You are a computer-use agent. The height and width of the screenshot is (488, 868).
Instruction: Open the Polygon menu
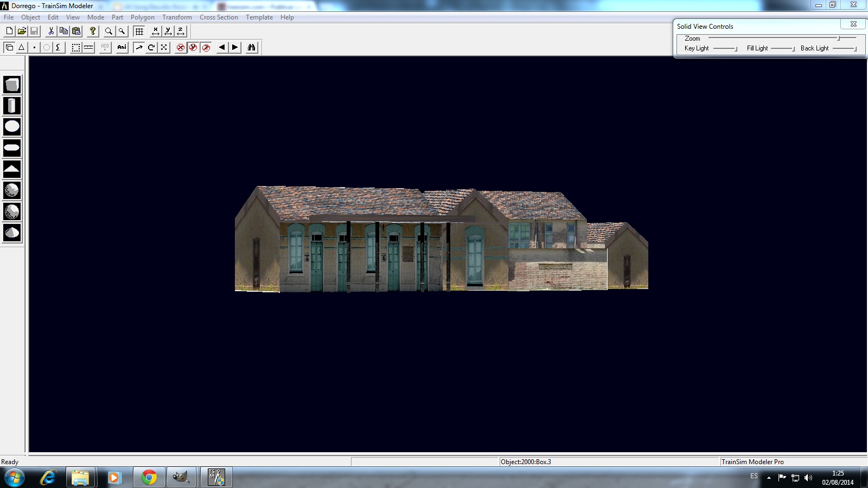pos(142,17)
